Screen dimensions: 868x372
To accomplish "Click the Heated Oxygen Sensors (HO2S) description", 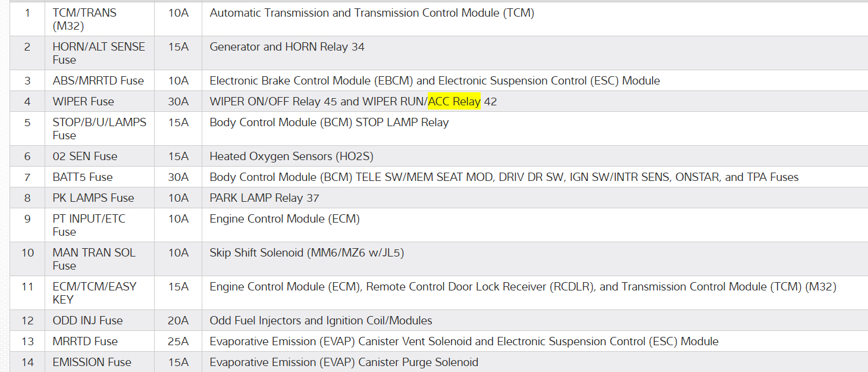I will click(292, 157).
